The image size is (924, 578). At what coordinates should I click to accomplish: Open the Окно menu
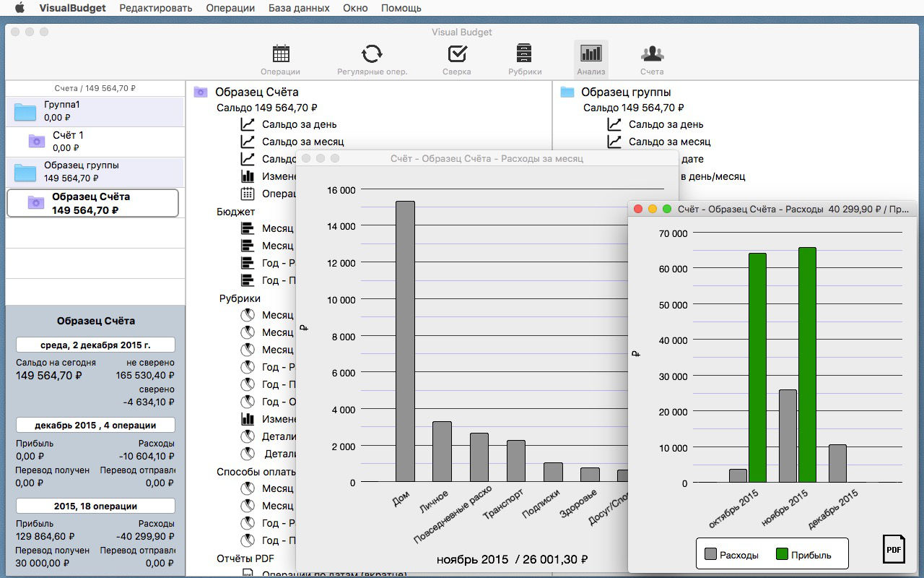tap(355, 8)
